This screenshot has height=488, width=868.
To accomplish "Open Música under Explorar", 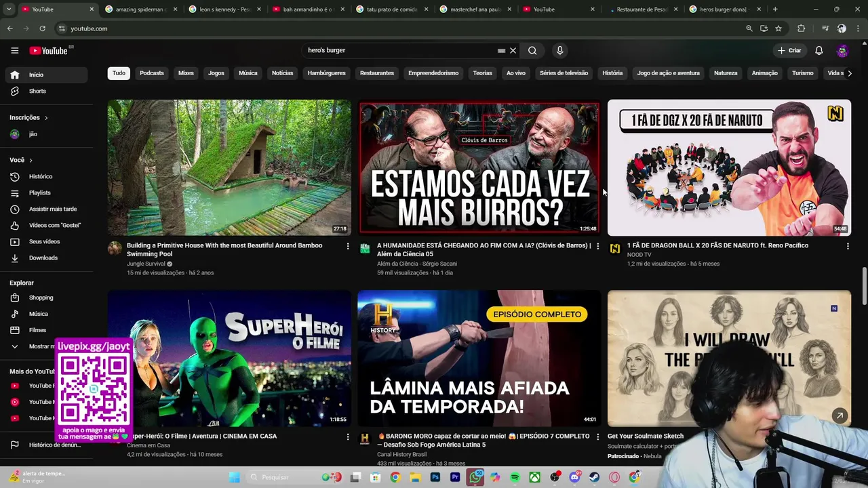I will 46,314.
